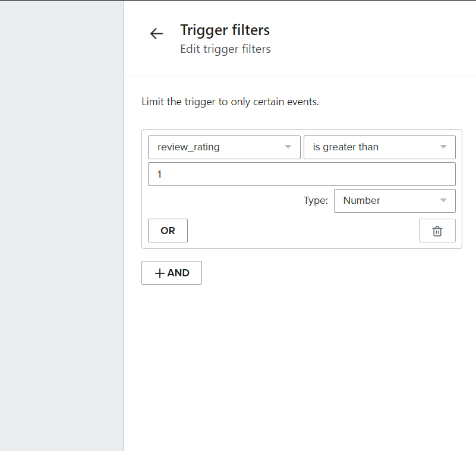The width and height of the screenshot is (476, 451).
Task: Click the 'Limit the trigger' description text
Action: click(x=230, y=102)
